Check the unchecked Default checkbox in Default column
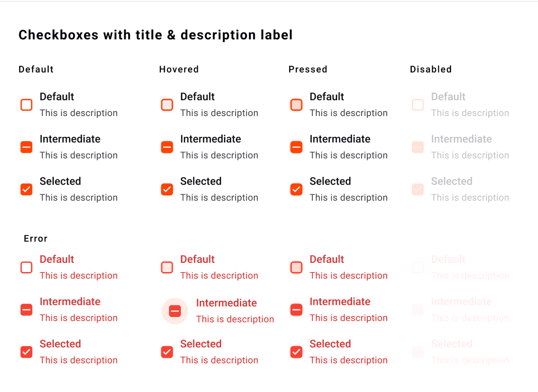The width and height of the screenshot is (538, 392). (x=27, y=105)
